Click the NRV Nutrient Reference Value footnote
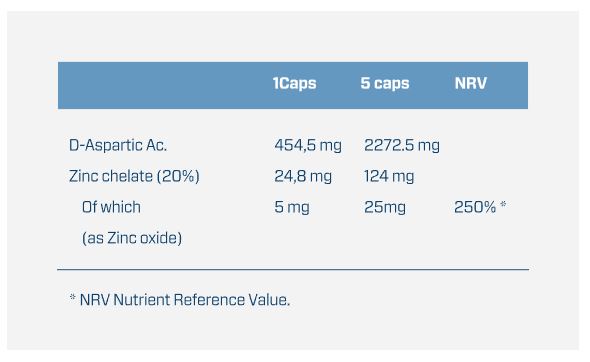 185,300
